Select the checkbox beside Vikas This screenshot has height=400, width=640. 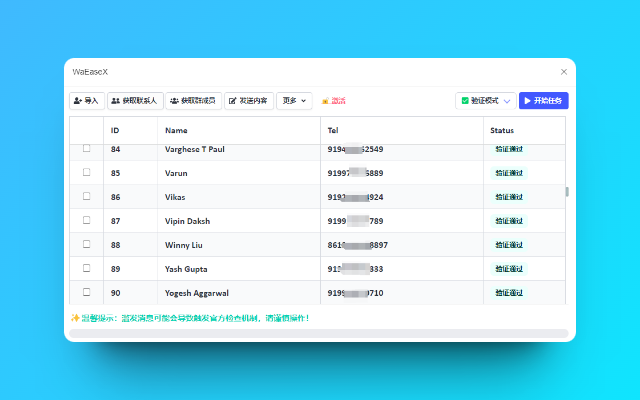coord(87,196)
